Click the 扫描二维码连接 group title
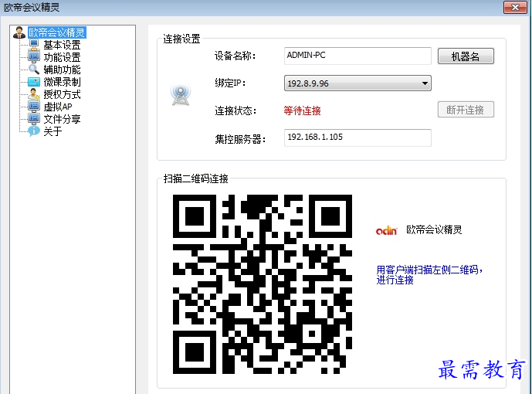 [196, 178]
